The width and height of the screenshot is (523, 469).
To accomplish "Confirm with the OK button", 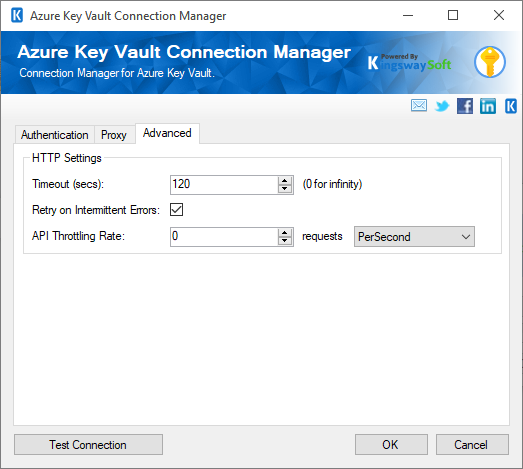I will [391, 445].
